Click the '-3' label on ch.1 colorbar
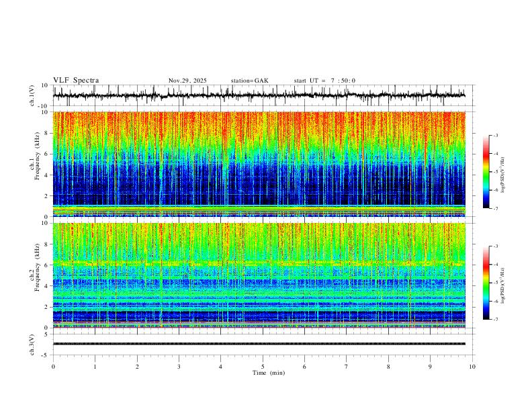This screenshot has height=411, width=532. [x=495, y=135]
